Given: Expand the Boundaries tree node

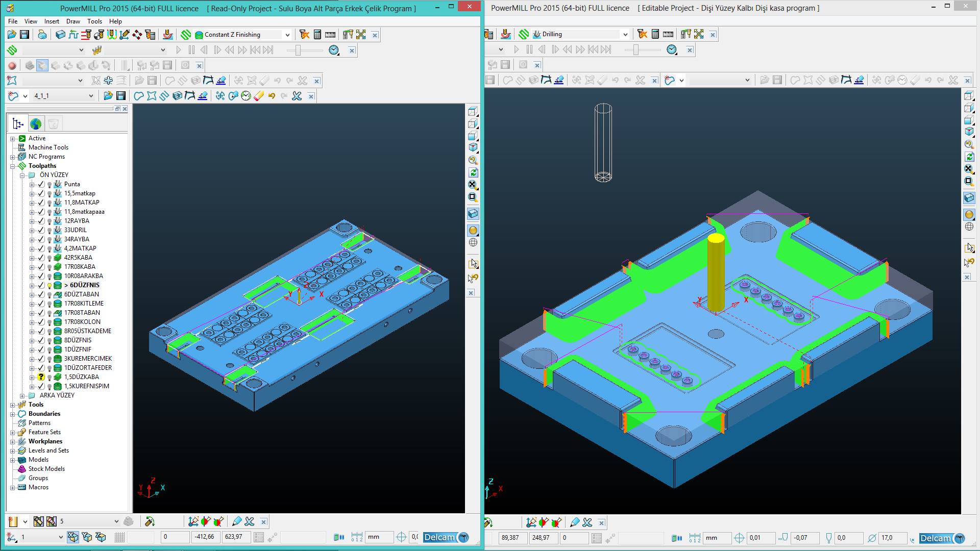Looking at the screenshot, I should coord(13,414).
